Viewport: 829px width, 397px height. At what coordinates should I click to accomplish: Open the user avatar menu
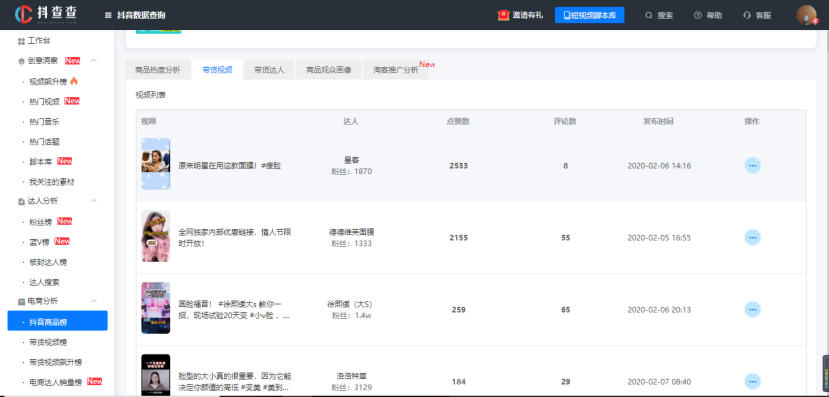[806, 15]
